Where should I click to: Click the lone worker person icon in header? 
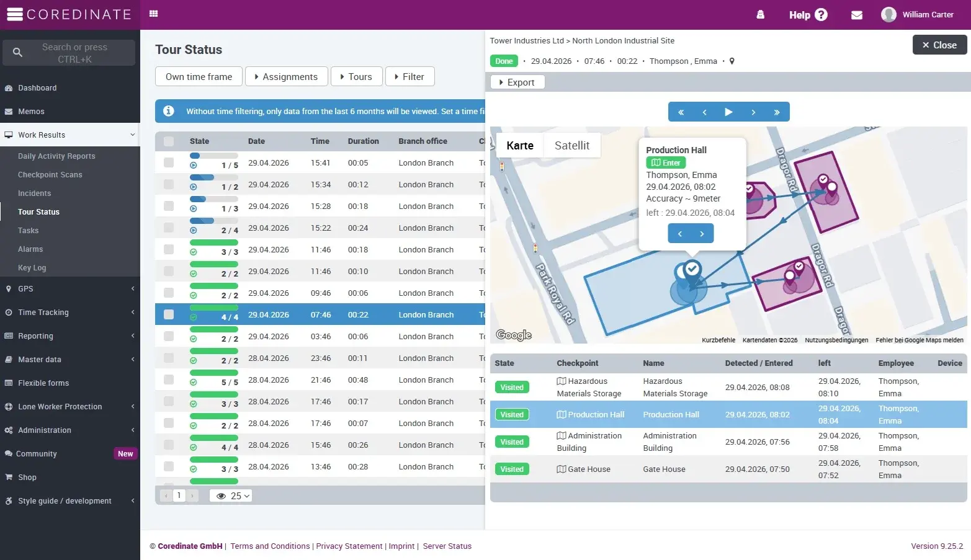pyautogui.click(x=761, y=15)
